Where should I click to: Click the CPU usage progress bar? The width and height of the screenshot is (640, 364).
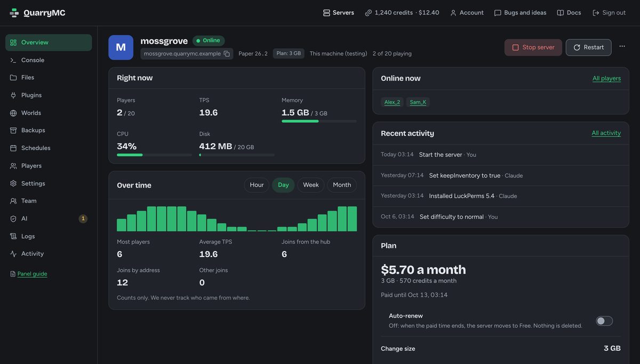click(x=154, y=155)
